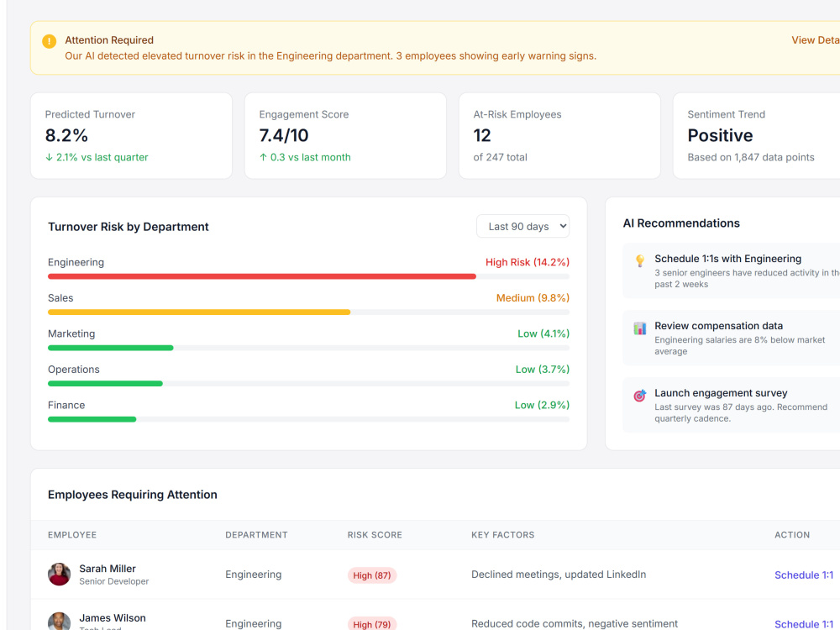This screenshot has height=630, width=840.
Task: Open the Last 90 days period dropdown
Action: click(522, 226)
